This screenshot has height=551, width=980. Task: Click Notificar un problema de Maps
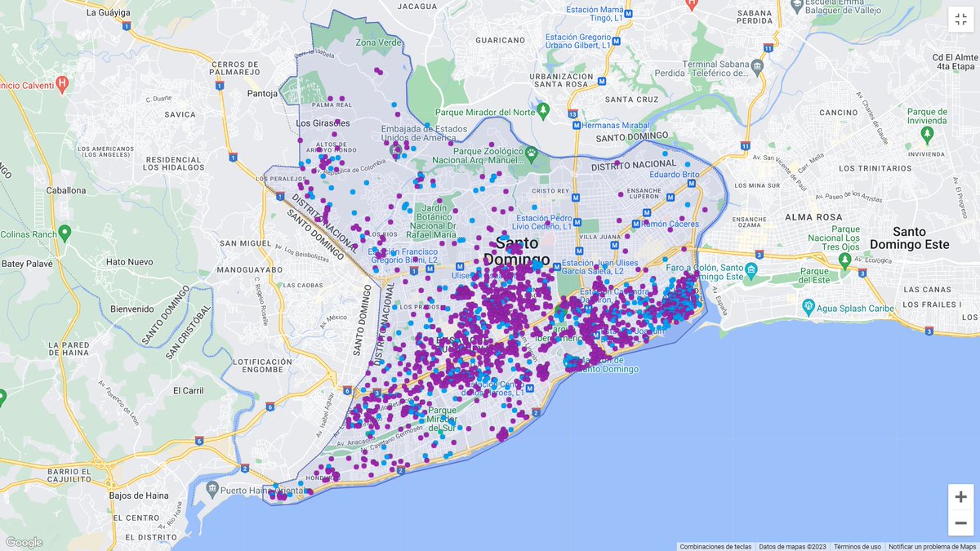933,546
